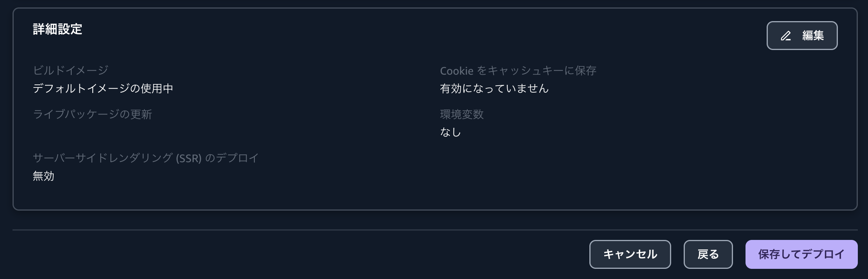This screenshot has width=868, height=279.
Task: Click the サーバーサイドレンダリング (SSR) のデプロイ label
Action: [145, 158]
